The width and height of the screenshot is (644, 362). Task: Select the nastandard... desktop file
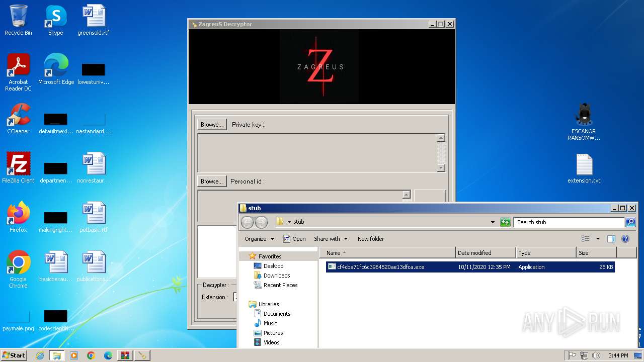[94, 123]
